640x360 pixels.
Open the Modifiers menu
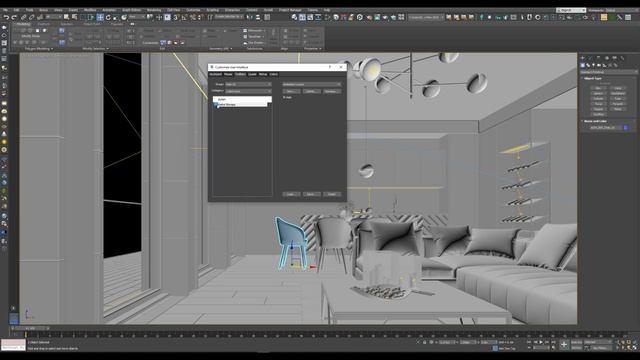coord(90,10)
